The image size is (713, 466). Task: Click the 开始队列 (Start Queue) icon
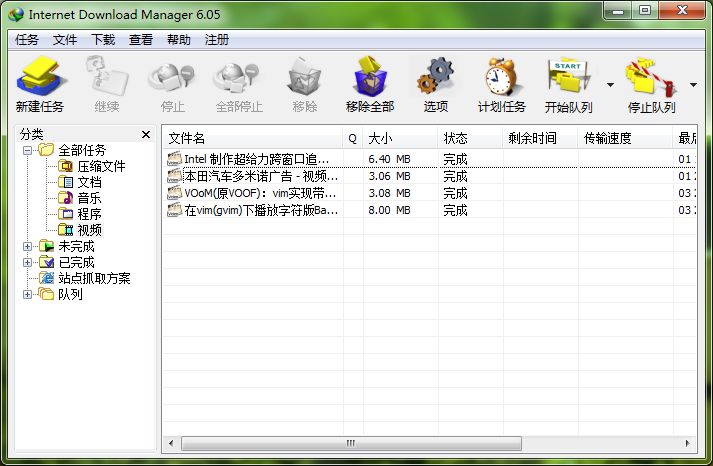pos(568,76)
